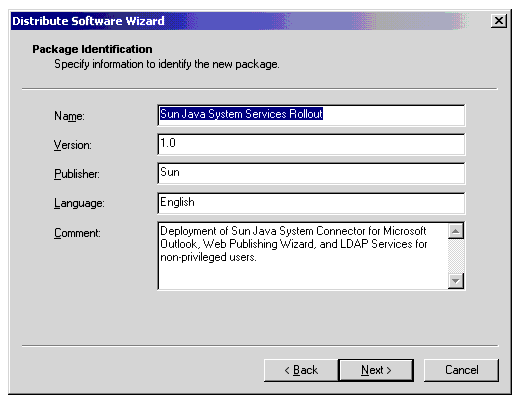The height and width of the screenshot is (403, 521).
Task: Click the Publisher label
Action: [77, 174]
